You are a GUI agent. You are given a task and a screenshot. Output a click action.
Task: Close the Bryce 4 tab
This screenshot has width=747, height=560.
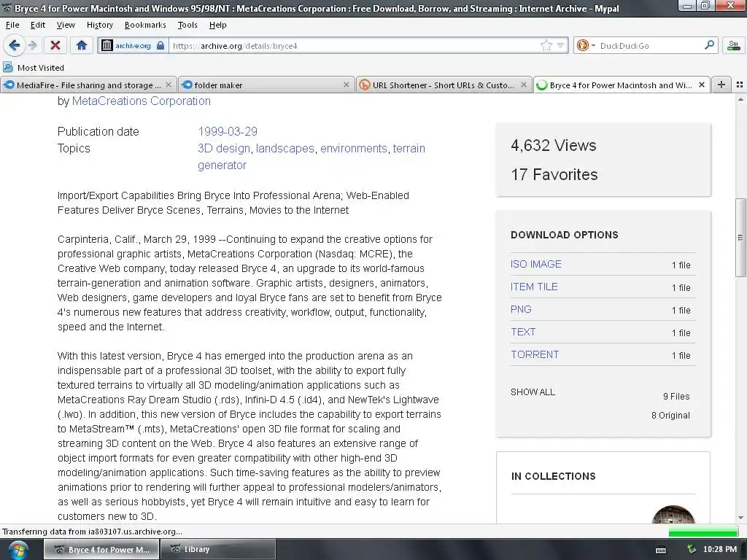701,85
